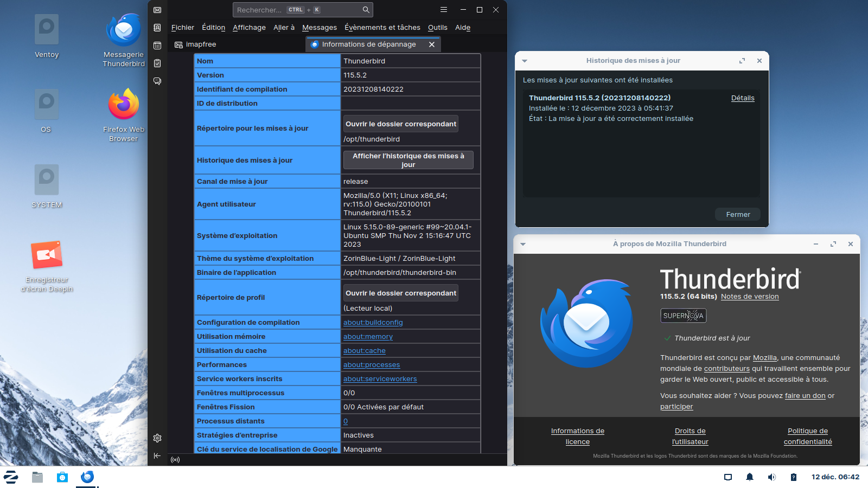Open SYSTEM drive desktop icon
Screen dimensions: 868x488
(47, 187)
